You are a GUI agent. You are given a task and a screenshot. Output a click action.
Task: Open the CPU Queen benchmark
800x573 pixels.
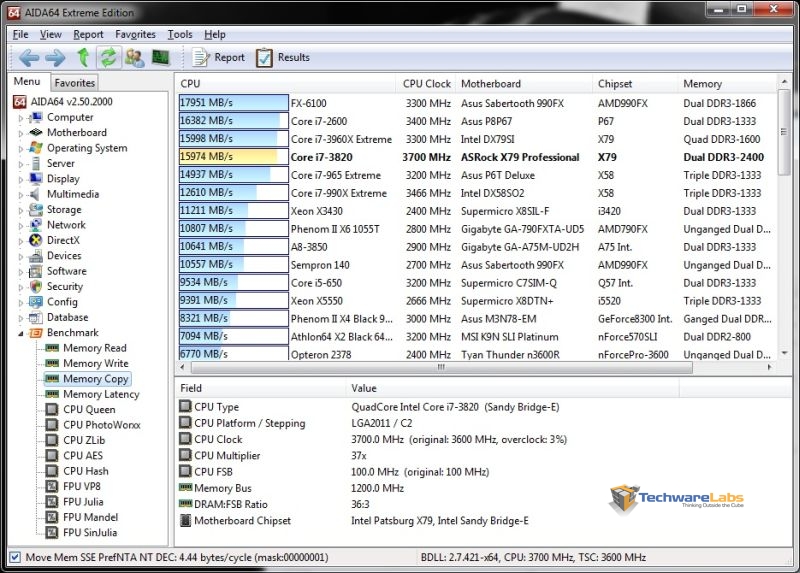89,409
